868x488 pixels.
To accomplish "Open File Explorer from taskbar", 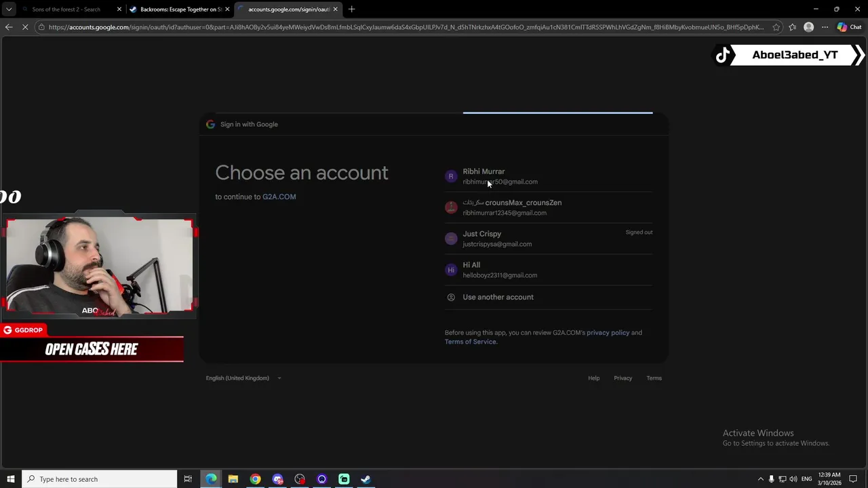I will coord(233,479).
